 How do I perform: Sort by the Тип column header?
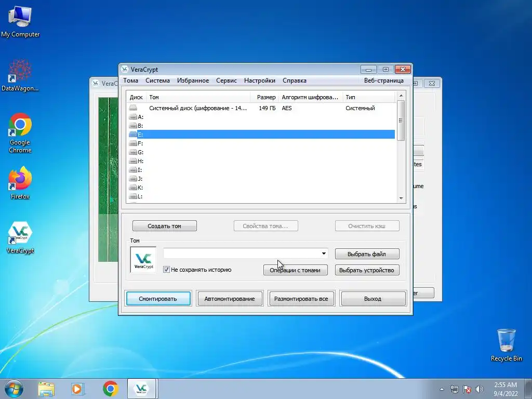click(369, 97)
